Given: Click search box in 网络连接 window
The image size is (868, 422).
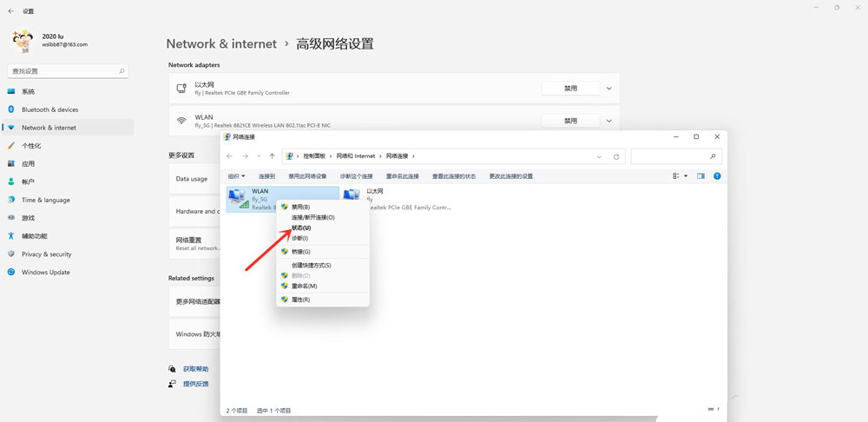Looking at the screenshot, I should pyautogui.click(x=676, y=156).
